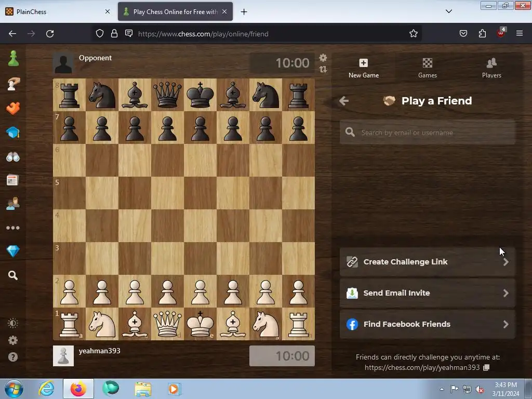Click the yeahman393 username
The height and width of the screenshot is (399, 532).
coord(99,351)
